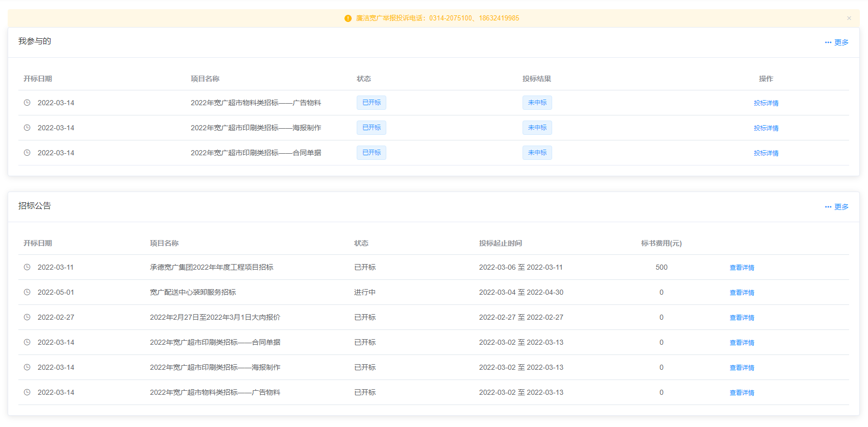Click the clock icon beside 2022-03-11
Screen dimensions: 868x427
(x=27, y=267)
